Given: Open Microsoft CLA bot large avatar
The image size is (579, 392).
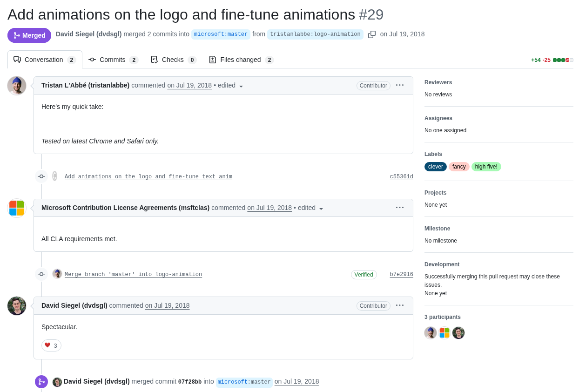Looking at the screenshot, I should coord(17,208).
